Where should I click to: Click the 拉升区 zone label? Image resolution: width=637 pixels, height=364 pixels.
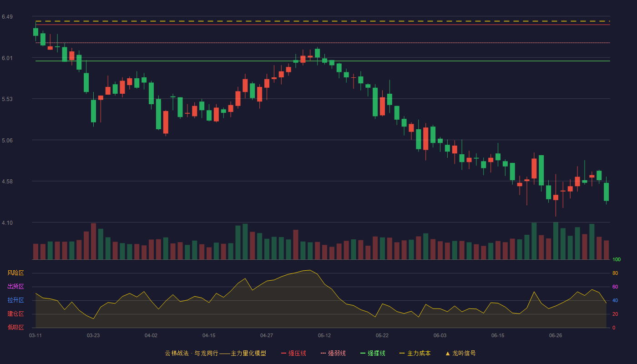[x=16, y=300]
